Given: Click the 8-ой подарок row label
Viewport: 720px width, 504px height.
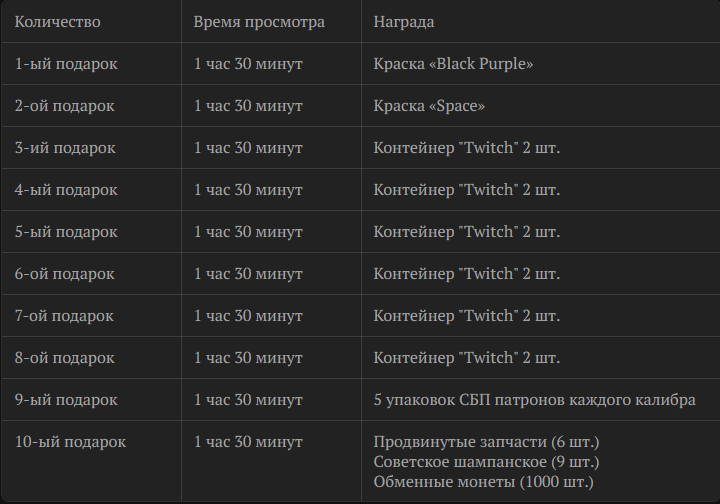Looking at the screenshot, I should coord(65,358).
